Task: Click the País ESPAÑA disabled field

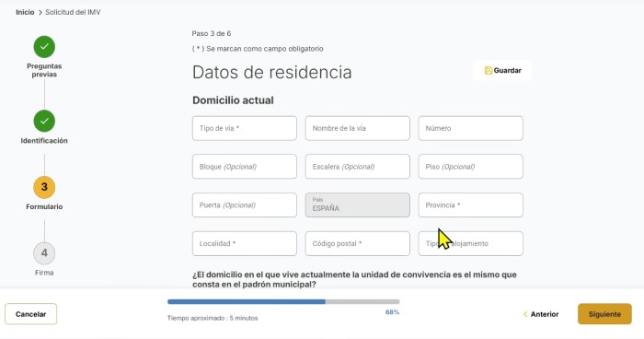Action: click(357, 205)
